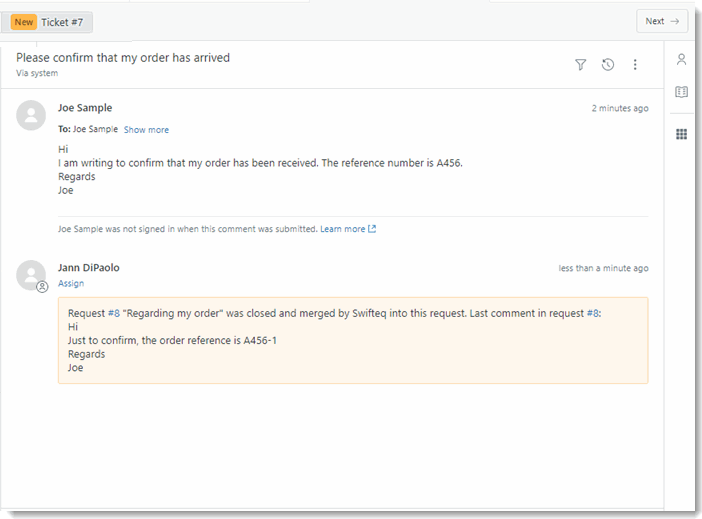Open user profile icon in right sidebar
The image size is (702, 519).
pyautogui.click(x=681, y=60)
